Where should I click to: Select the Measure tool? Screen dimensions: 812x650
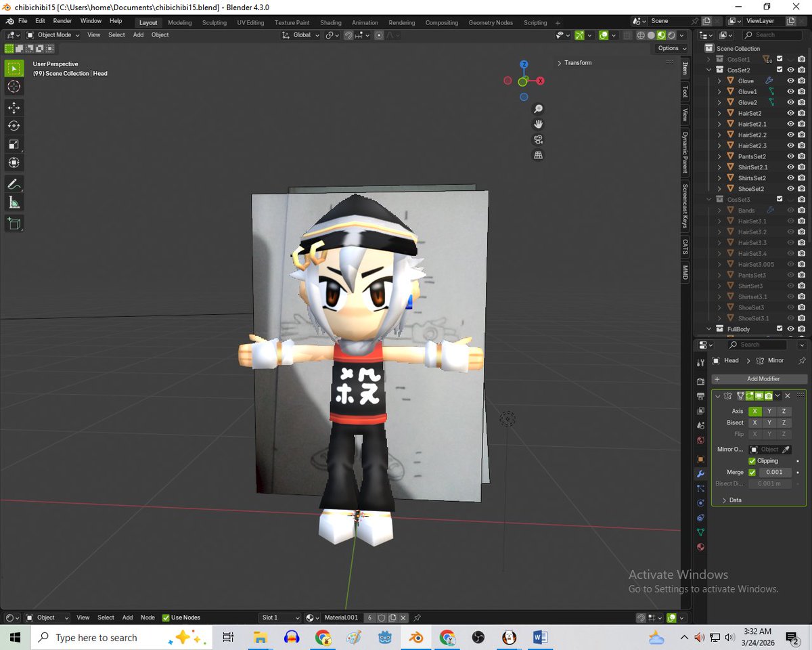[x=14, y=202]
